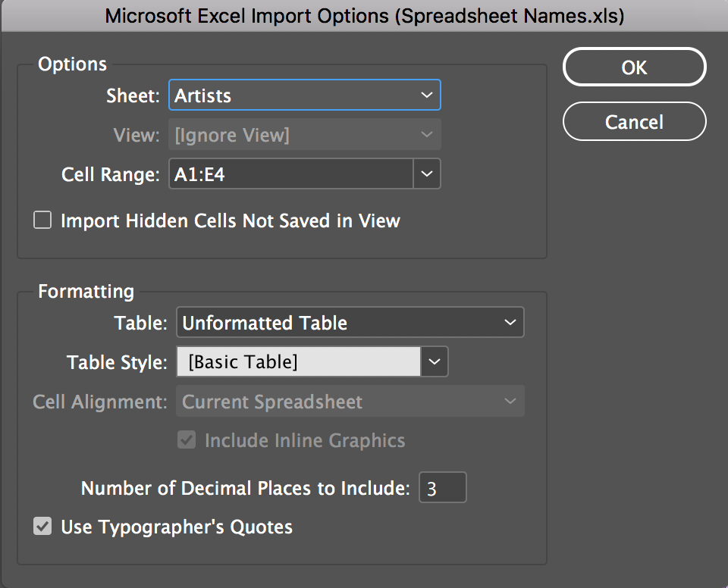Open the Sheet dropdown showing Artists

tap(304, 96)
